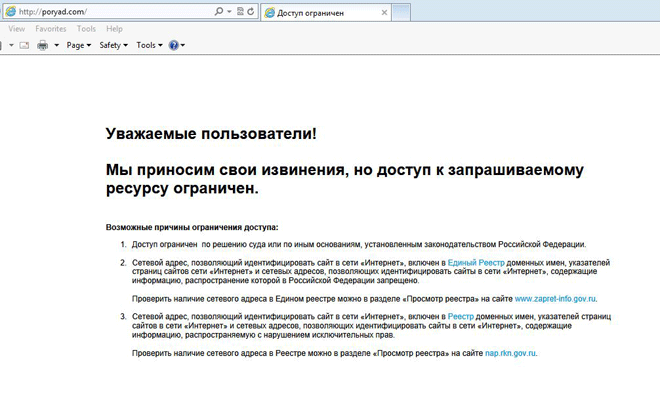Click the blue help question mark icon

click(173, 46)
